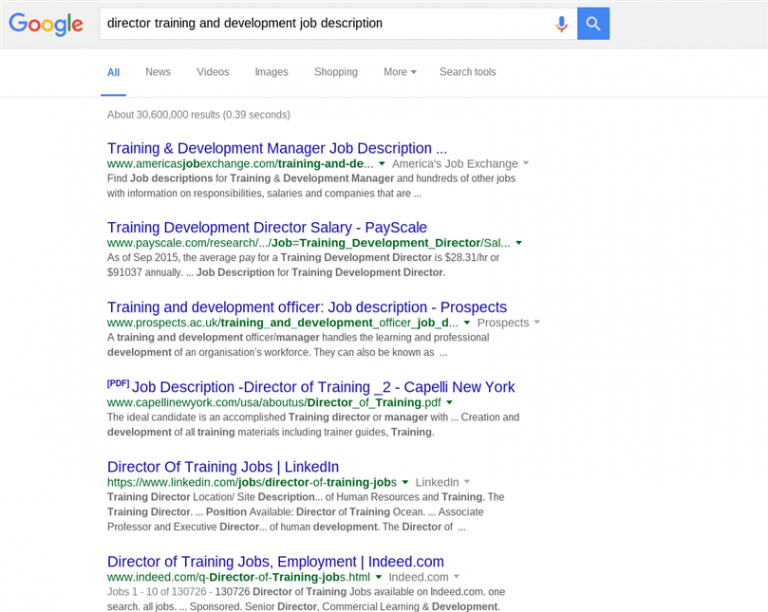Switch to the Images tab
768x612 pixels.
tap(271, 72)
